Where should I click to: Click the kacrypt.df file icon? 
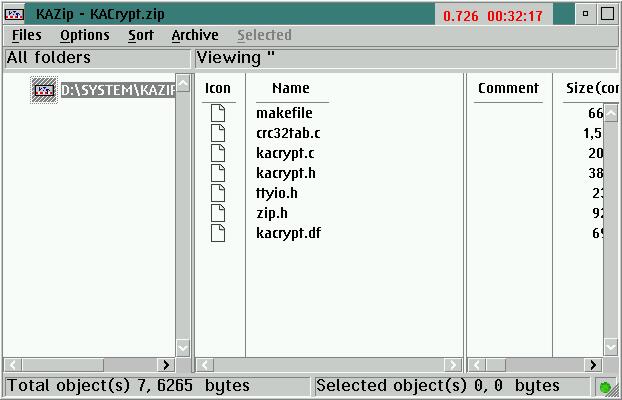point(218,233)
